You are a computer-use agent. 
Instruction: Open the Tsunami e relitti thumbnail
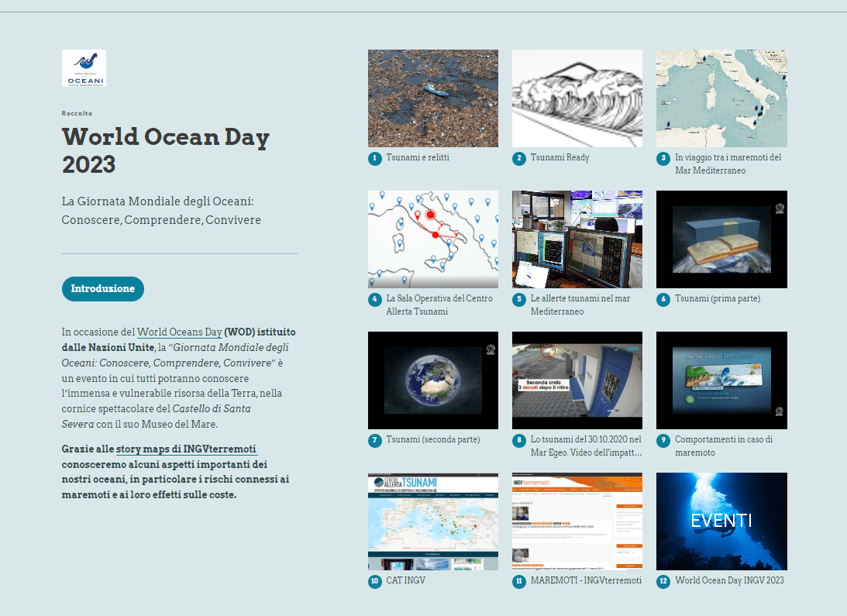coord(432,98)
